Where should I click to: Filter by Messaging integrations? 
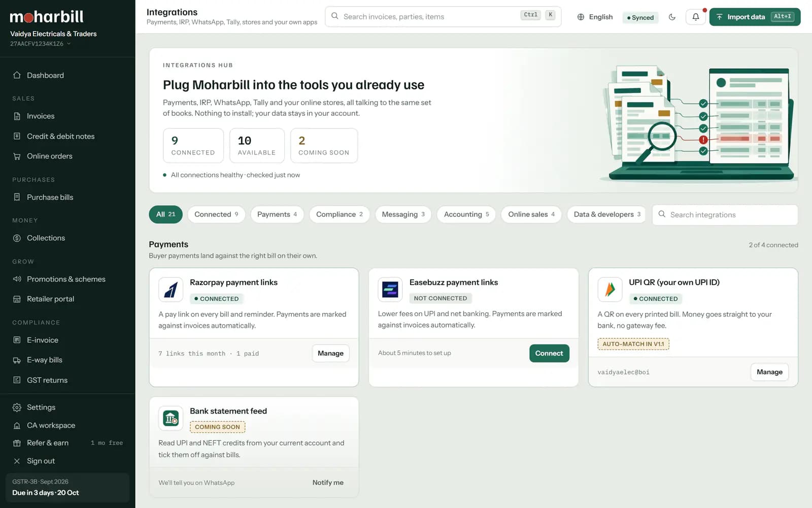[x=403, y=214]
